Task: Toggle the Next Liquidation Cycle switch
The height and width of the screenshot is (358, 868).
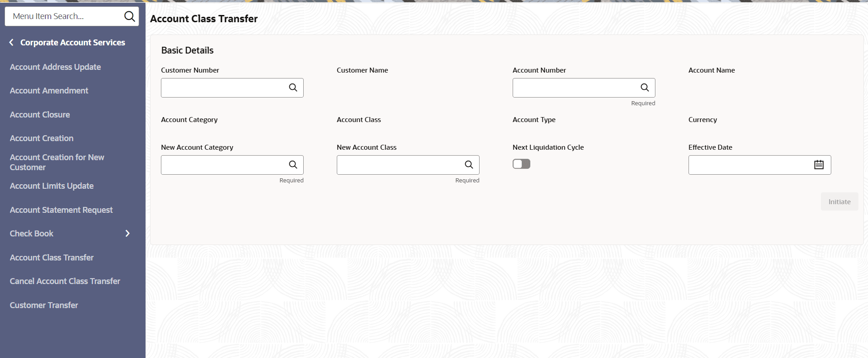Action: [521, 164]
